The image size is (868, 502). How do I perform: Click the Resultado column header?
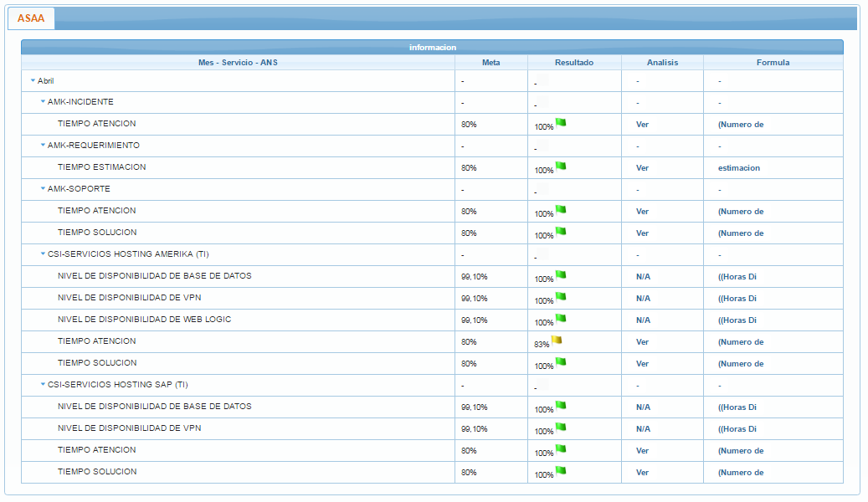pyautogui.click(x=573, y=63)
